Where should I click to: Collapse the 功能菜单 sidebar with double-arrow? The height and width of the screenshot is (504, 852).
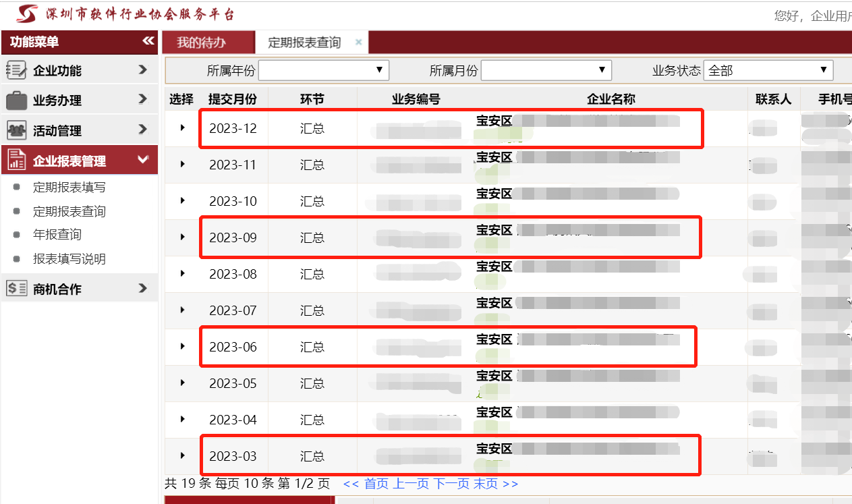[x=148, y=42]
